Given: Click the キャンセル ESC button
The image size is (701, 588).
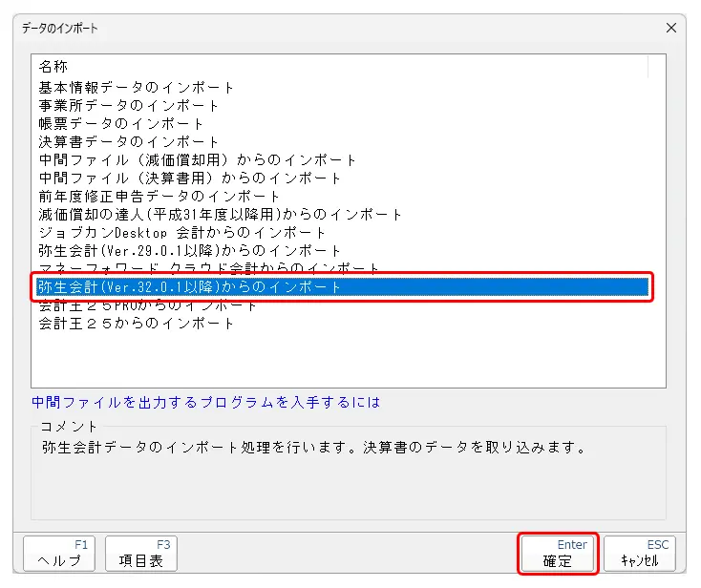Looking at the screenshot, I should [x=640, y=554].
